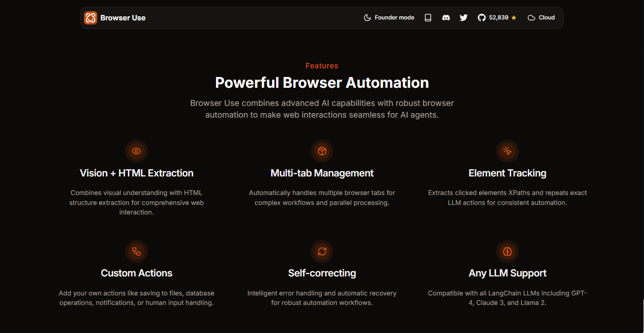Open the Cloud link in navbar

(x=541, y=18)
